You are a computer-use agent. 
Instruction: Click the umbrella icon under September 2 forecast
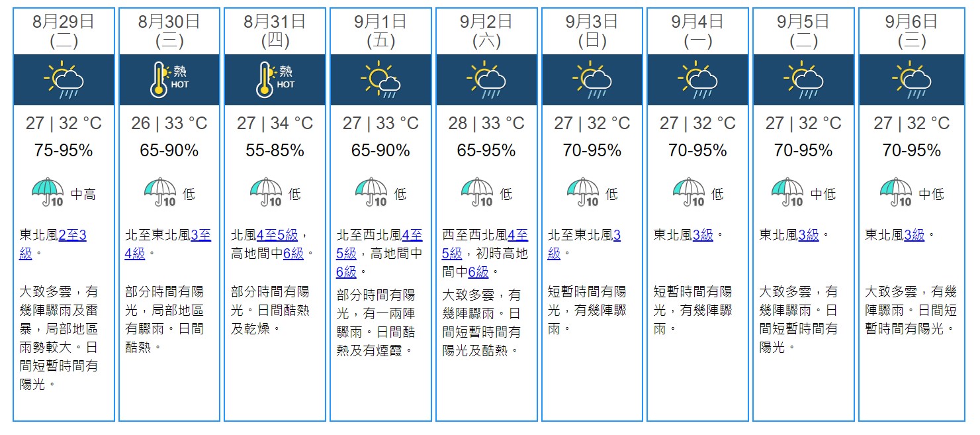pos(478,193)
